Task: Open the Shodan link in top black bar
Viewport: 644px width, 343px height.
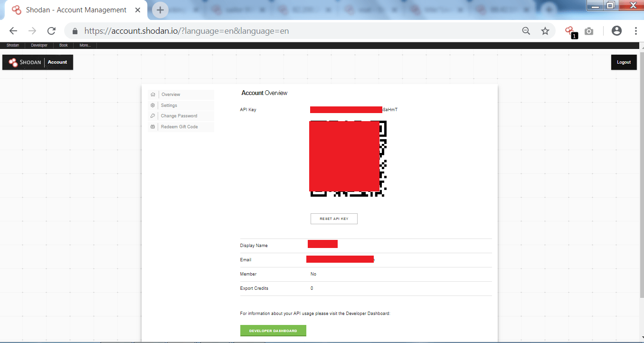Action: pos(13,45)
